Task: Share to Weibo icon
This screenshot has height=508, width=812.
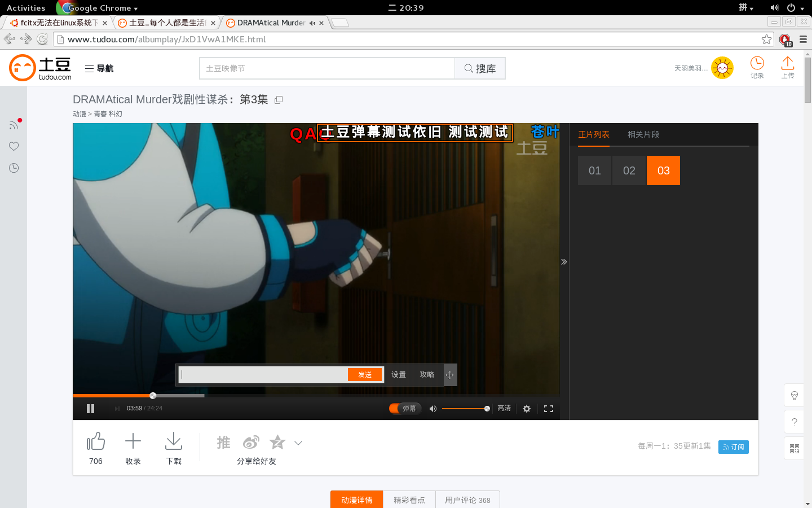Action: coord(251,443)
